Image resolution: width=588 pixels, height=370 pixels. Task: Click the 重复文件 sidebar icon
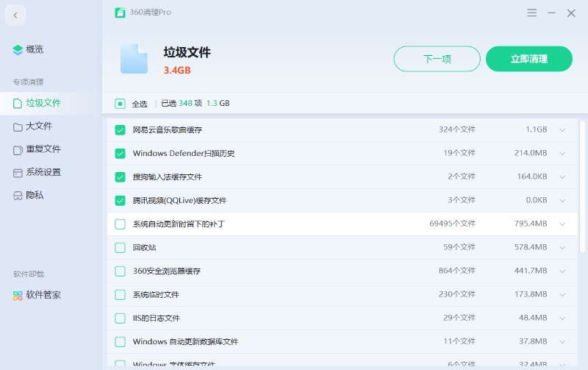[x=18, y=150]
